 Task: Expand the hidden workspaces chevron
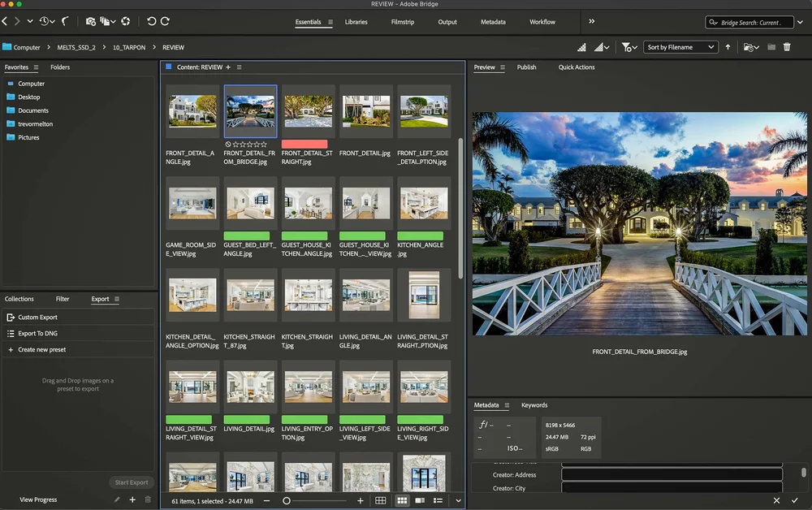pos(591,21)
